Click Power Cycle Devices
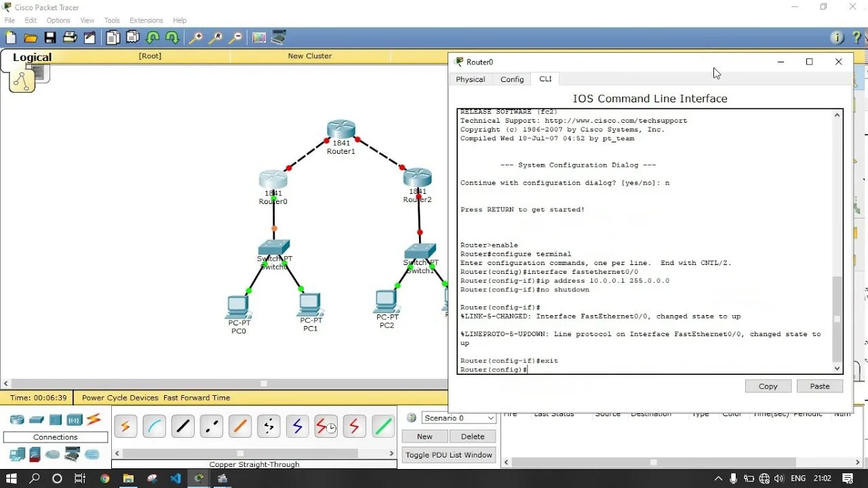Image resolution: width=868 pixels, height=488 pixels. pos(120,398)
